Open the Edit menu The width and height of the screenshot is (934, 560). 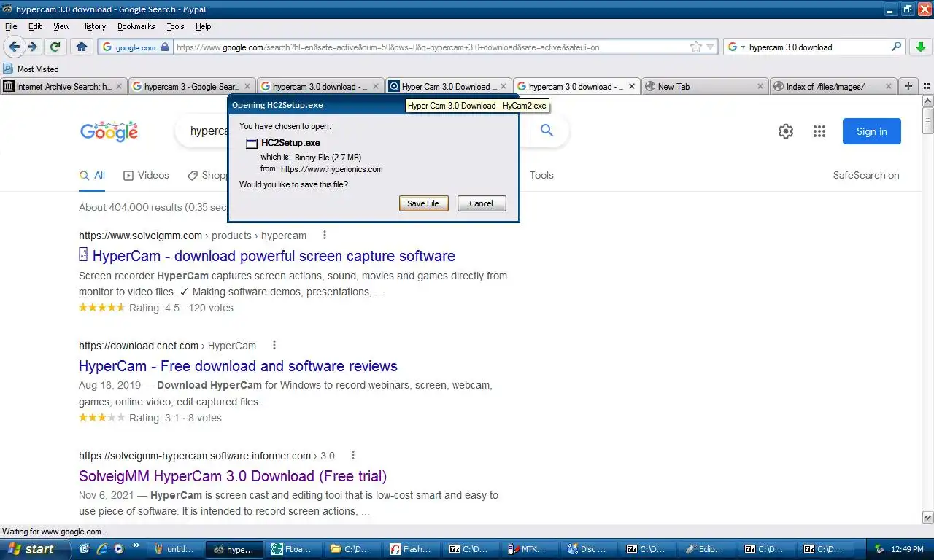(35, 26)
